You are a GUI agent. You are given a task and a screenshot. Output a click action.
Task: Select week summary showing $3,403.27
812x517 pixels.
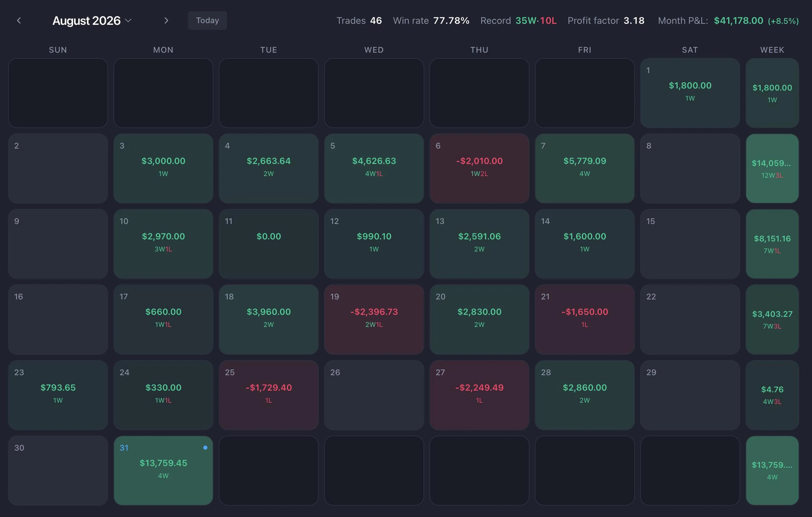(x=772, y=320)
